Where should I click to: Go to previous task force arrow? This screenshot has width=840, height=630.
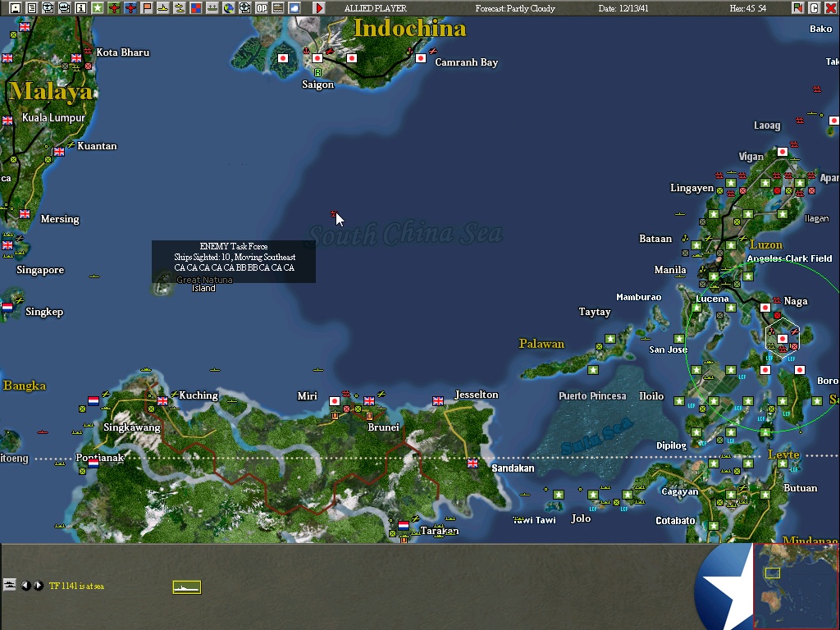[x=25, y=586]
